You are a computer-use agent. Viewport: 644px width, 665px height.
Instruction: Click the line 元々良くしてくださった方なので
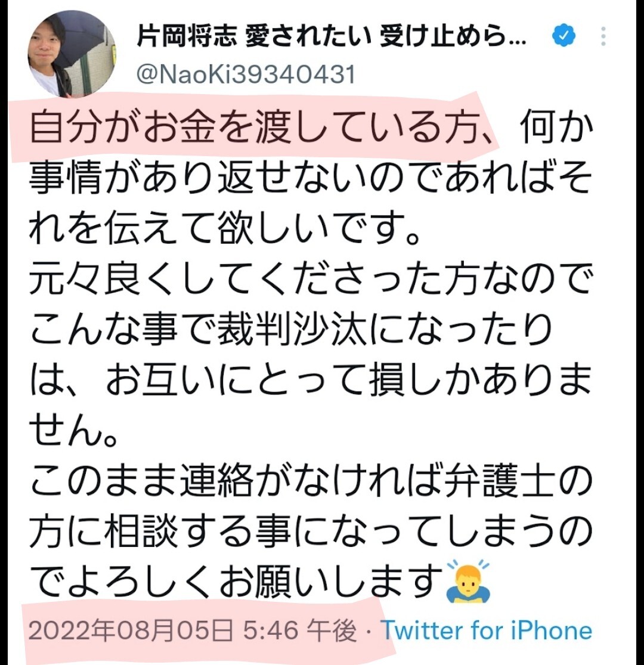[x=311, y=279]
